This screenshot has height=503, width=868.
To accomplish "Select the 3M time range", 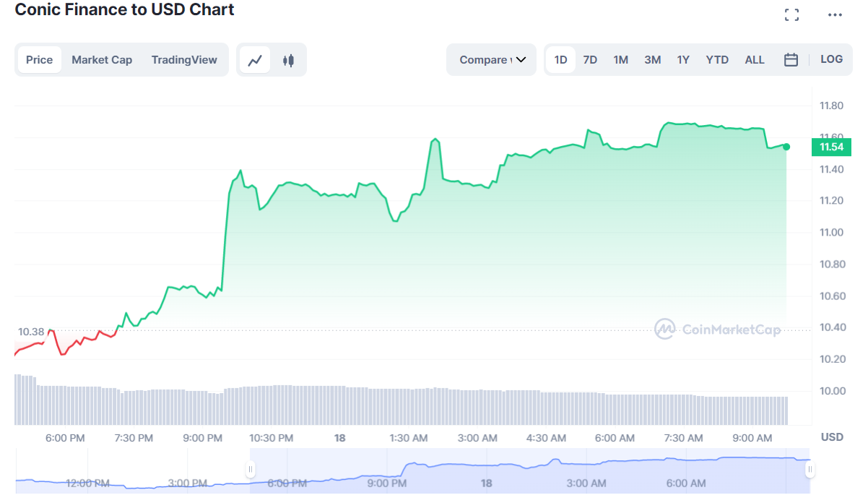I will coord(653,60).
